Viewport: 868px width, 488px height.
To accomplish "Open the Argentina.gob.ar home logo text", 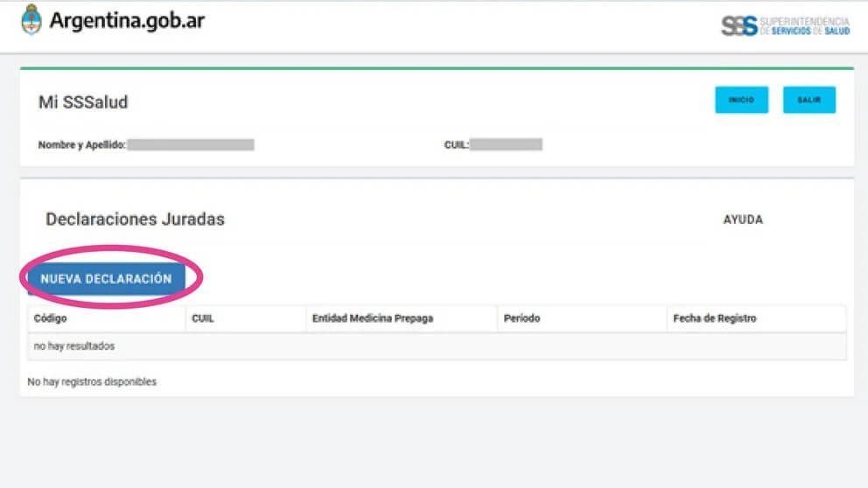I will (x=128, y=20).
